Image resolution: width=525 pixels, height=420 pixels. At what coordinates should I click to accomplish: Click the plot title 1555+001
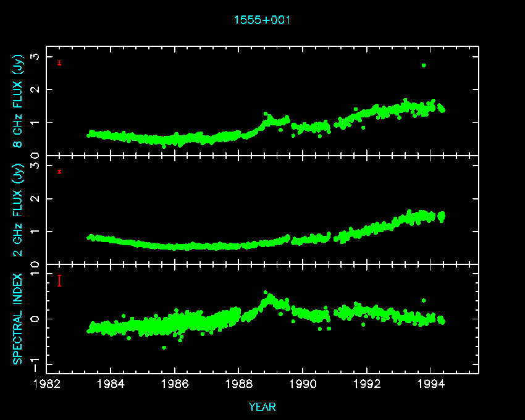click(262, 20)
